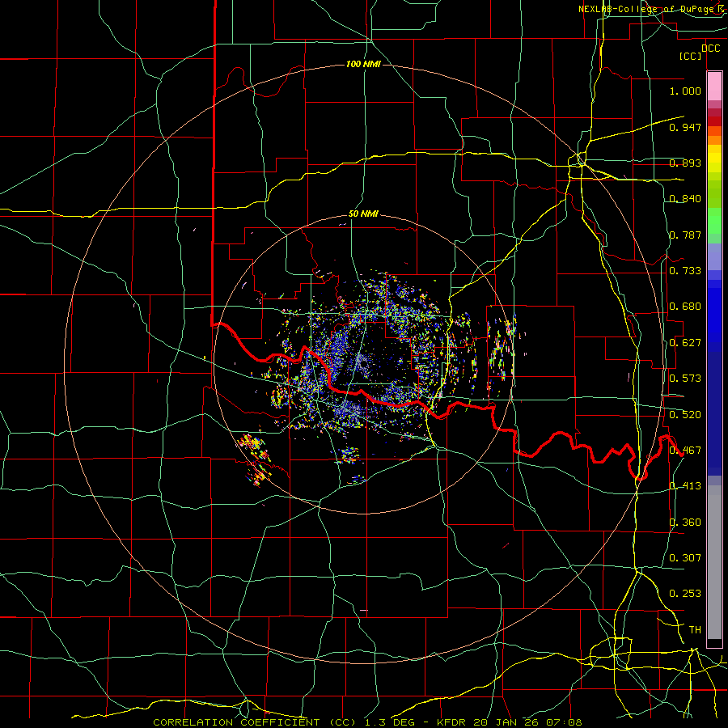Click the 0.627 scale value

(685, 343)
